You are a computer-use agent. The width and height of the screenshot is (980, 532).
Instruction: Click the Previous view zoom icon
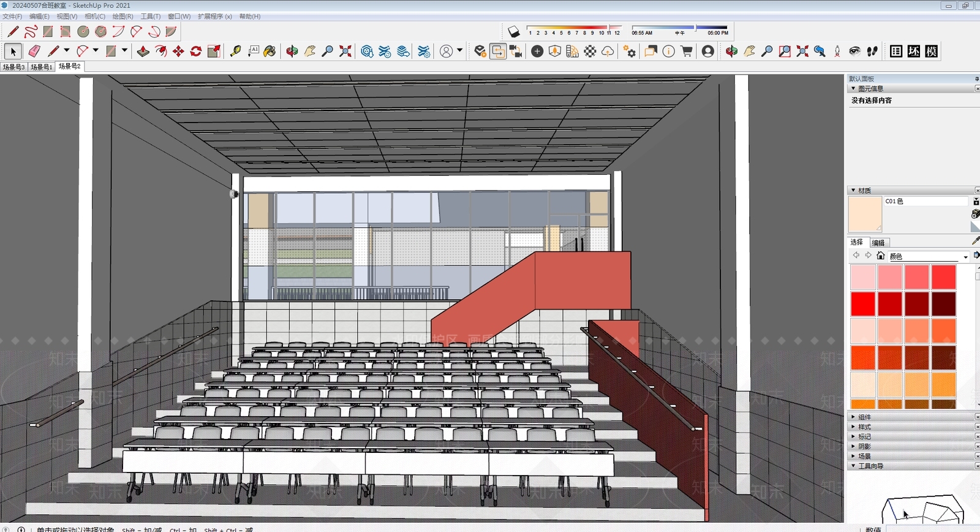point(820,51)
